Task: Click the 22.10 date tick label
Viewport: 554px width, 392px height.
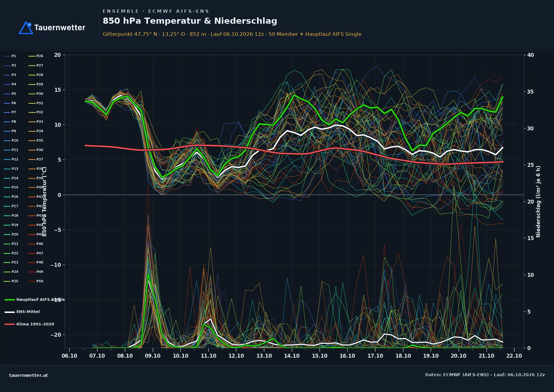Action: [x=514, y=356]
